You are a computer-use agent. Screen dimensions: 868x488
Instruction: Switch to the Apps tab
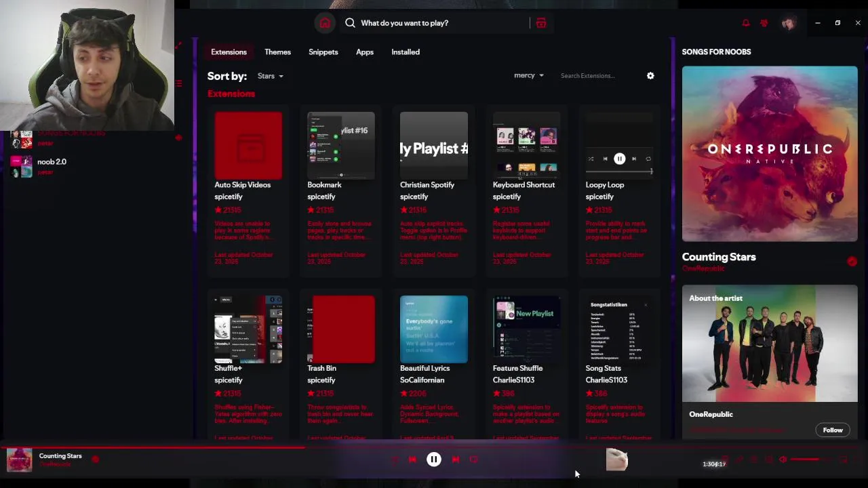[x=365, y=52]
